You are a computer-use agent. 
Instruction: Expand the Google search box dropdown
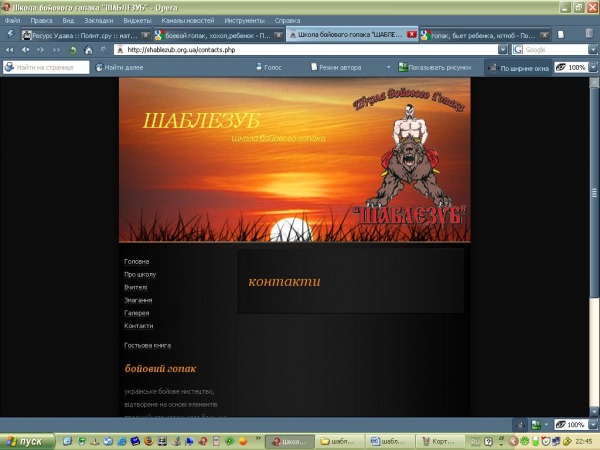pyautogui.click(x=594, y=49)
